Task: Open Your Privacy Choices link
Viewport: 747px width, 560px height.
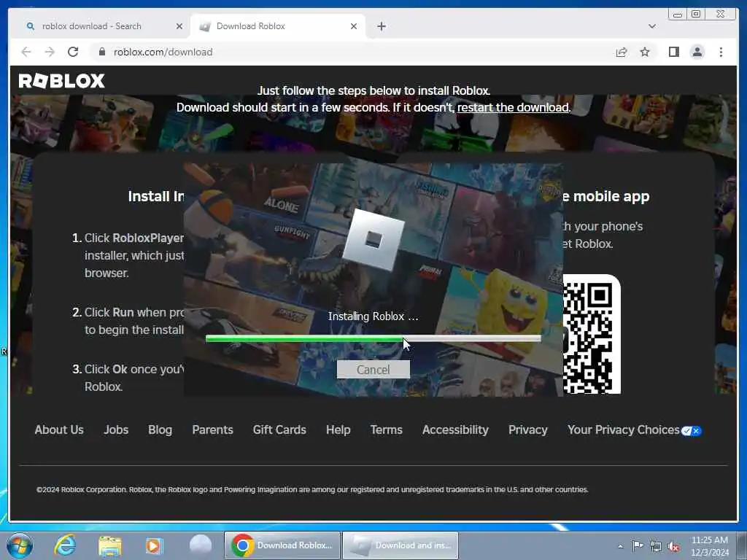Action: 623,429
